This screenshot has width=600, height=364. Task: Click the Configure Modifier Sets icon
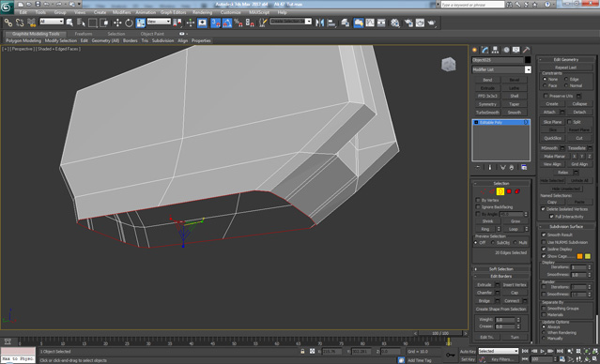pyautogui.click(x=524, y=168)
